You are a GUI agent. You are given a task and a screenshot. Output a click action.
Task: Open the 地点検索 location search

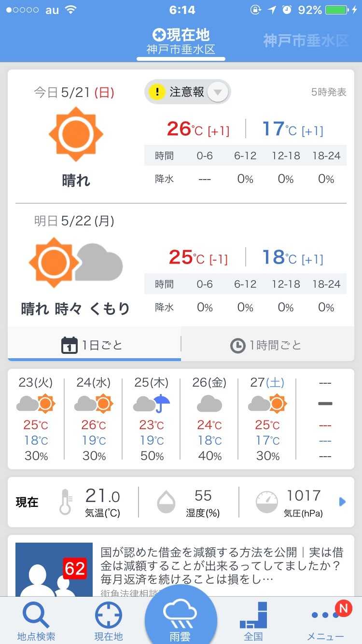click(x=36, y=620)
